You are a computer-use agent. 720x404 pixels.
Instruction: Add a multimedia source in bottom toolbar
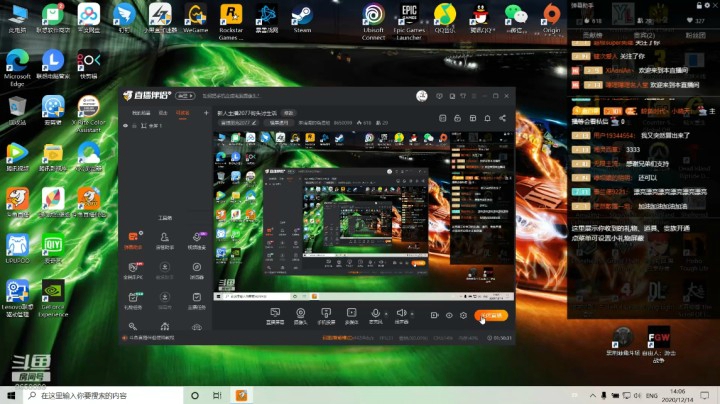pos(351,316)
